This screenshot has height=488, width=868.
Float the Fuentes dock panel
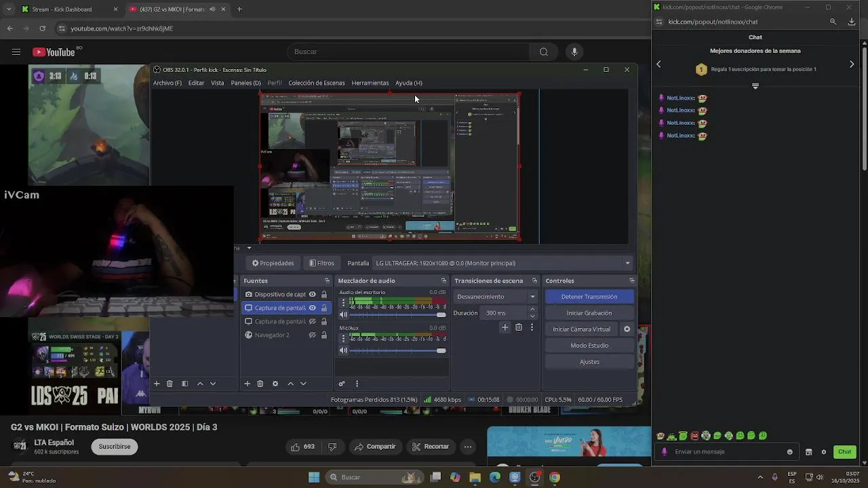coord(327,281)
